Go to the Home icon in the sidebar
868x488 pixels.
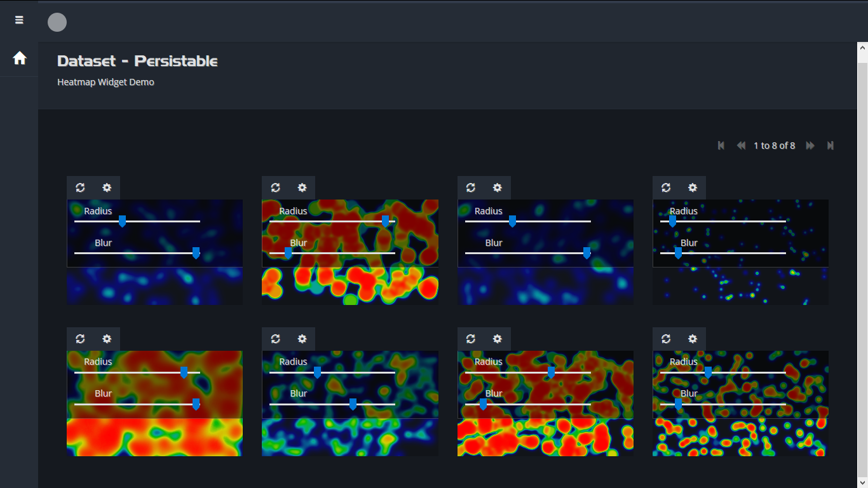click(20, 58)
